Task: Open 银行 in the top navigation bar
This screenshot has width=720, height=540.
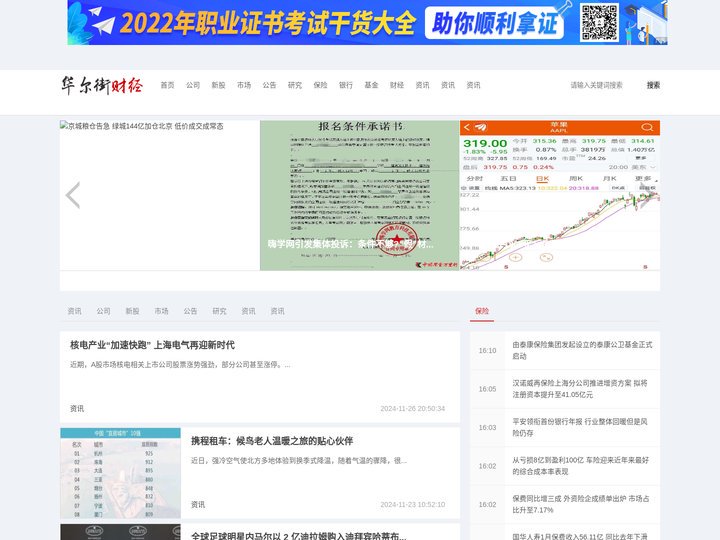Action: [346, 85]
